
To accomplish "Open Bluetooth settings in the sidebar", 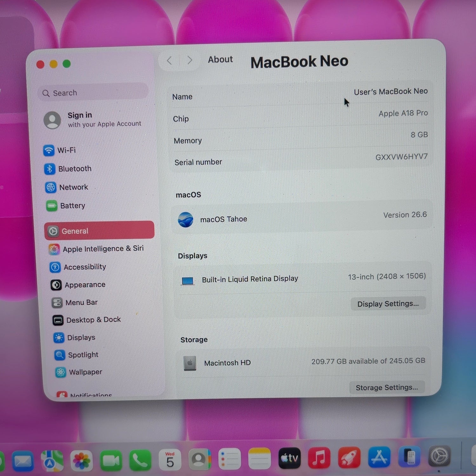I will point(68,169).
